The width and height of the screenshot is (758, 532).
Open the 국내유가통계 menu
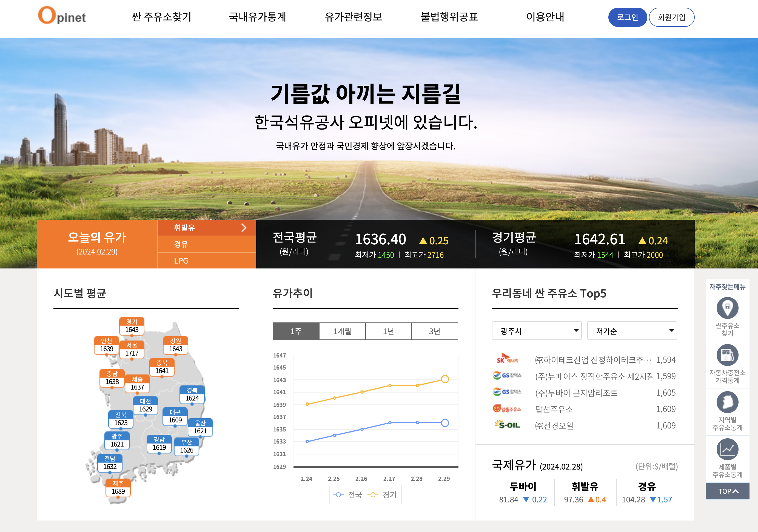coord(257,17)
